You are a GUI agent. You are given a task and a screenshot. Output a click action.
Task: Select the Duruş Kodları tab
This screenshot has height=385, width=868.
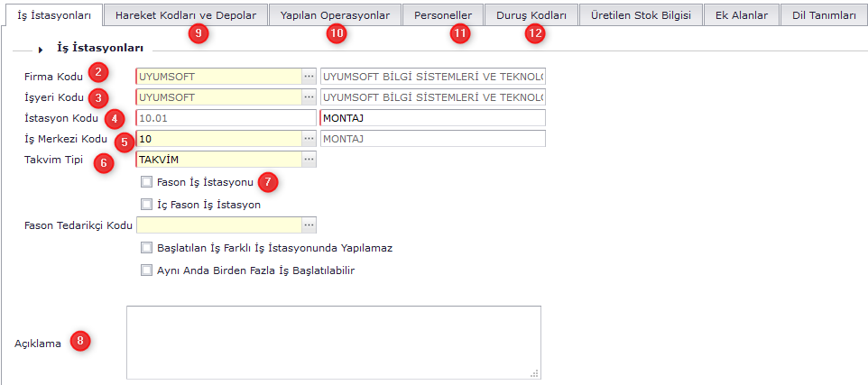[531, 15]
